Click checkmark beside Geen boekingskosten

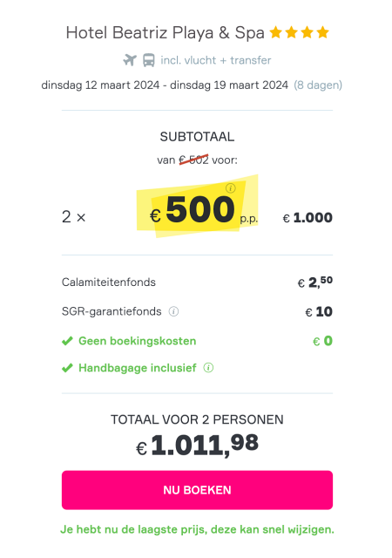click(x=67, y=341)
